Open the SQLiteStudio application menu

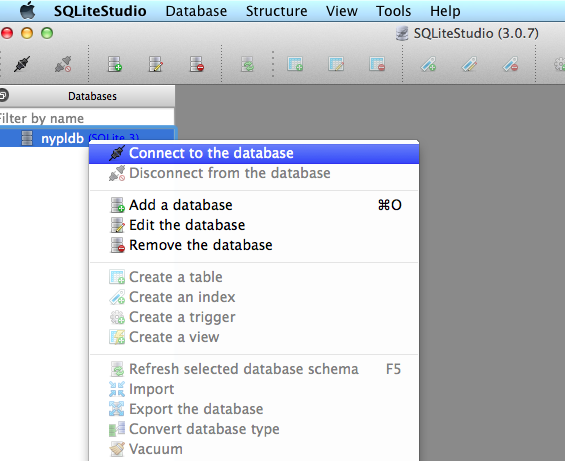click(100, 11)
